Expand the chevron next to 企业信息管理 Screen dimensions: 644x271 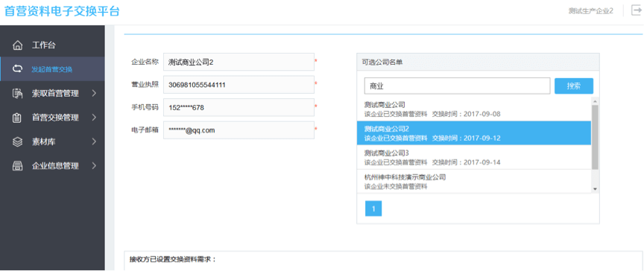pos(94,166)
